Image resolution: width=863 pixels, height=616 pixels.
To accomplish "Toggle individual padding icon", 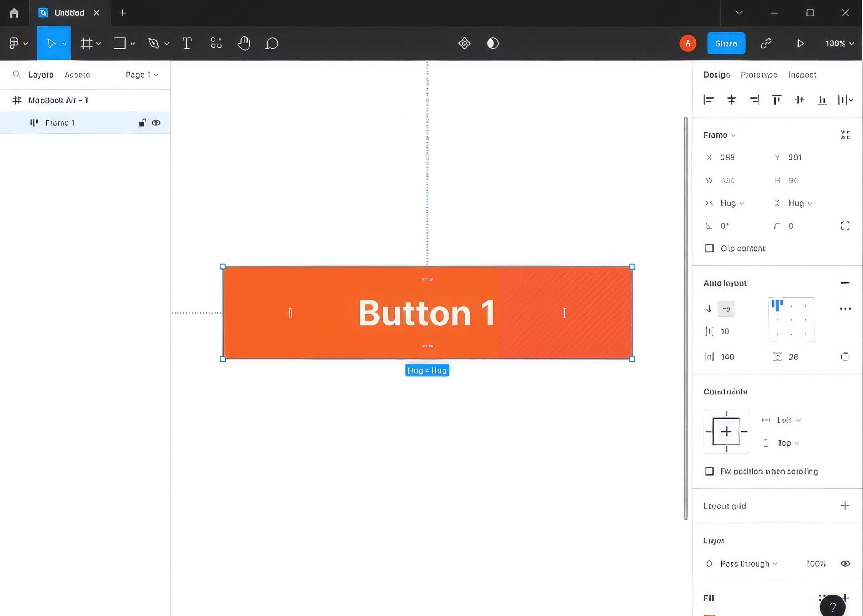I will (x=845, y=357).
